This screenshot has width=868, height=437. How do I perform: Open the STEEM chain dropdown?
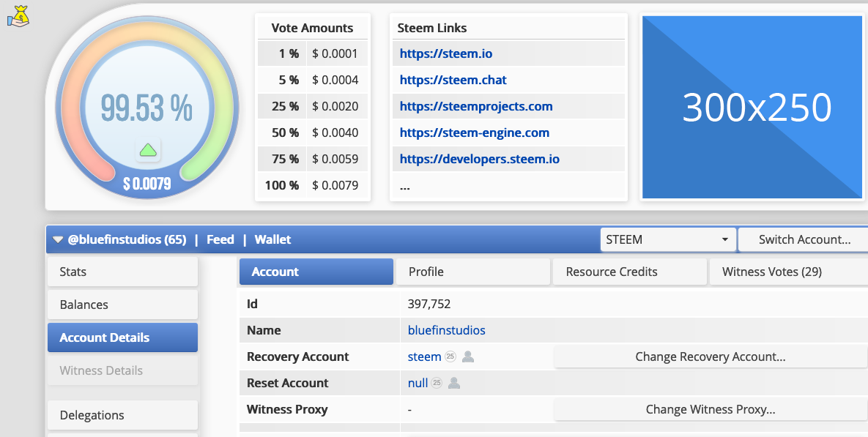click(x=668, y=239)
